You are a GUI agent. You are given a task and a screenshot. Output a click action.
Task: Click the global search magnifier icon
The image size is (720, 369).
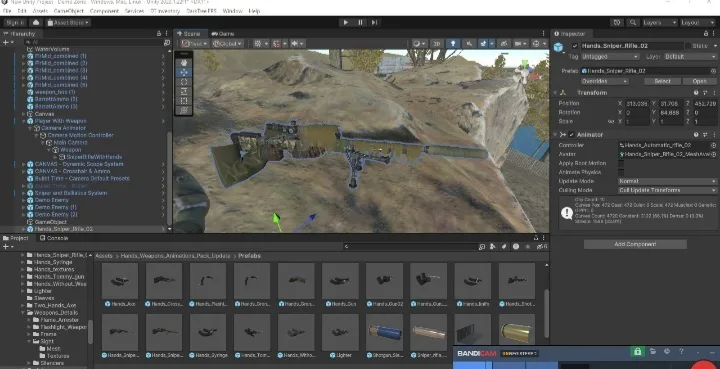click(633, 22)
